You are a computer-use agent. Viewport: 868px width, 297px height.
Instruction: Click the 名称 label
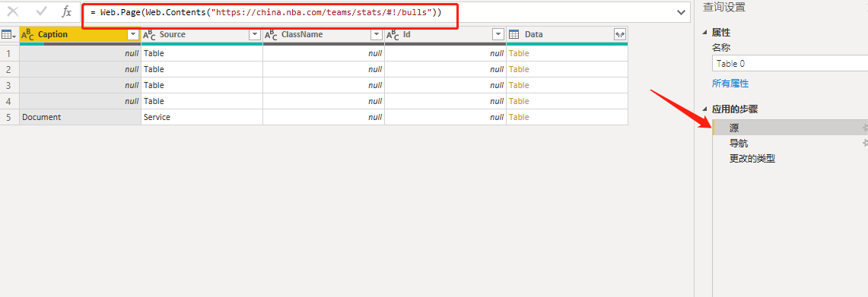721,48
